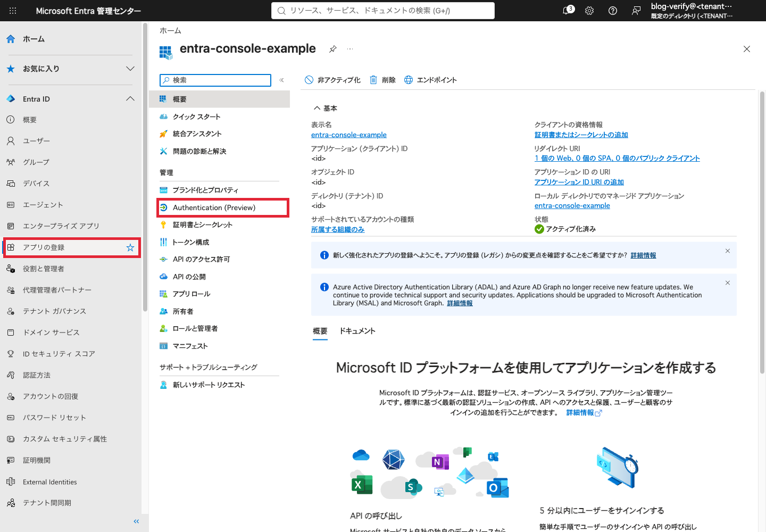Screen dimensions: 766x532
Task: Open the redirect URI link for Web and SPA
Action: point(617,159)
